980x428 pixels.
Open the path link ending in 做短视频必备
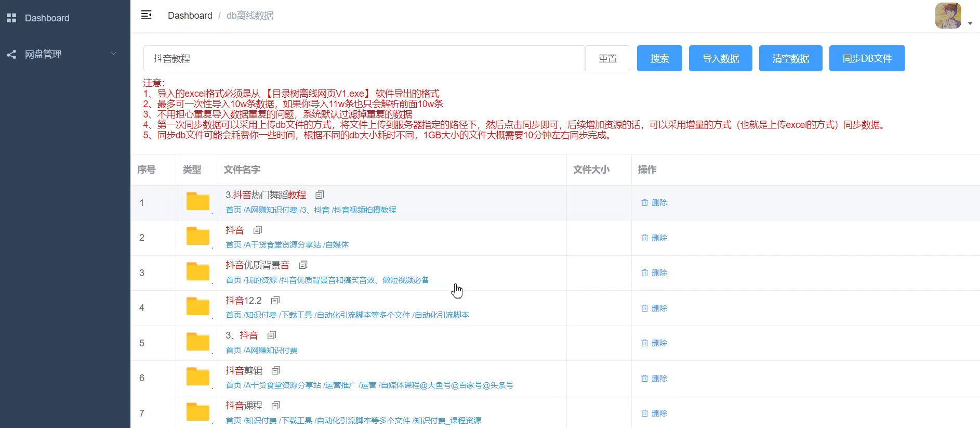click(327, 280)
